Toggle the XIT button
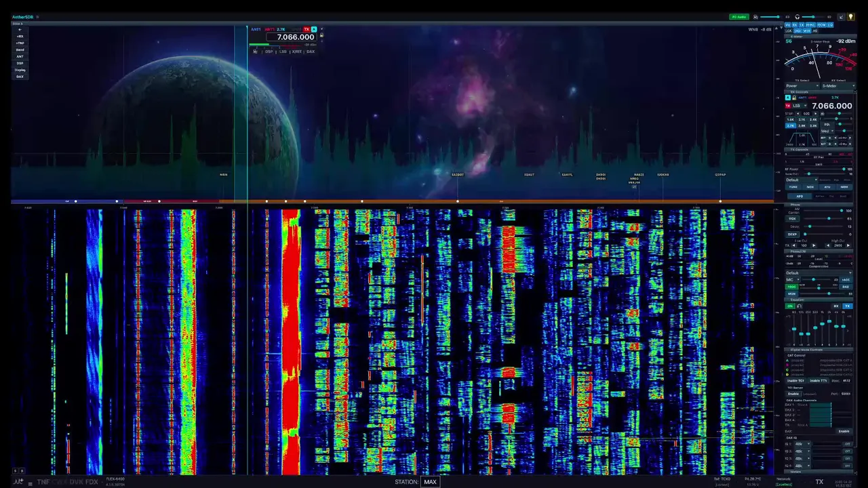The width and height of the screenshot is (868, 488). [x=823, y=144]
